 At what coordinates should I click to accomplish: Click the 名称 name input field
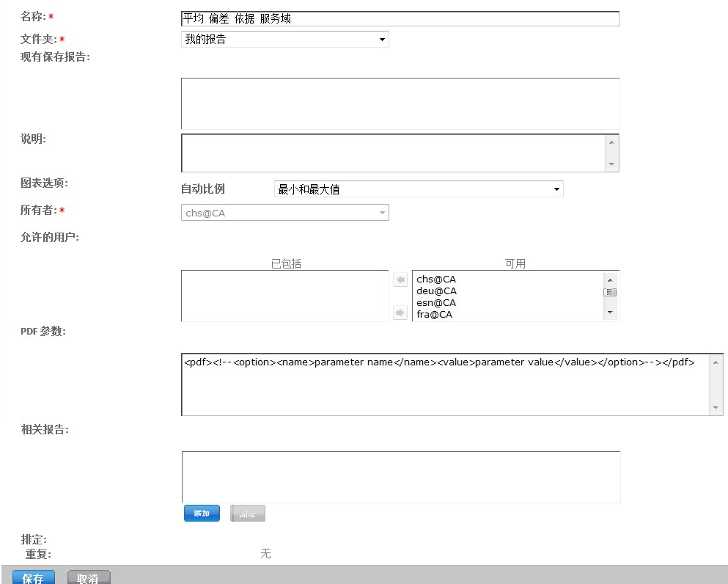[400, 18]
